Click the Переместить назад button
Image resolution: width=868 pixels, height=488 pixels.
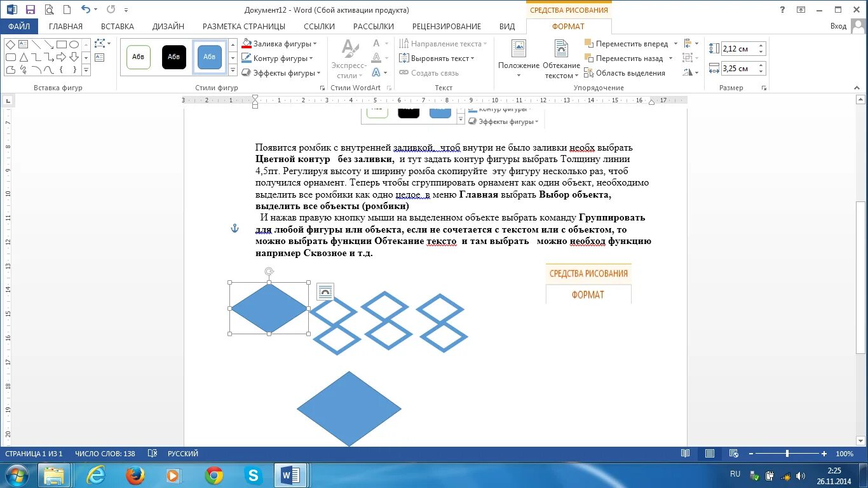(623, 58)
